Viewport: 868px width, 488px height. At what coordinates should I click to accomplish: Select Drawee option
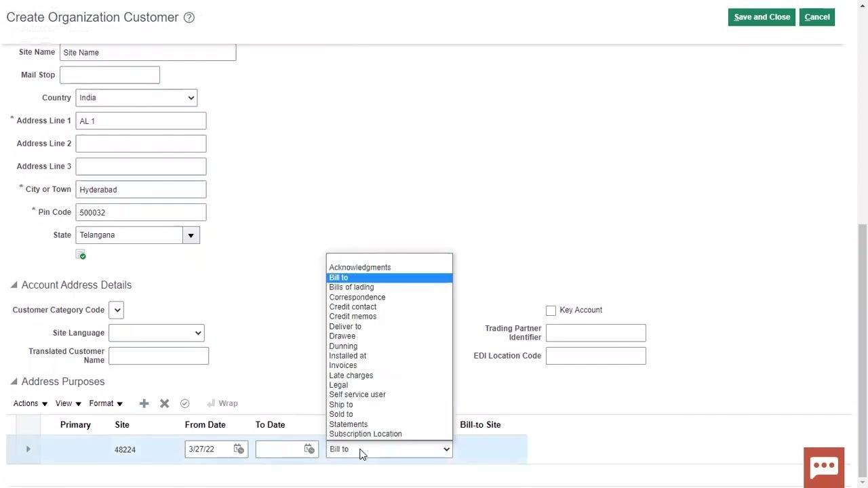point(389,336)
